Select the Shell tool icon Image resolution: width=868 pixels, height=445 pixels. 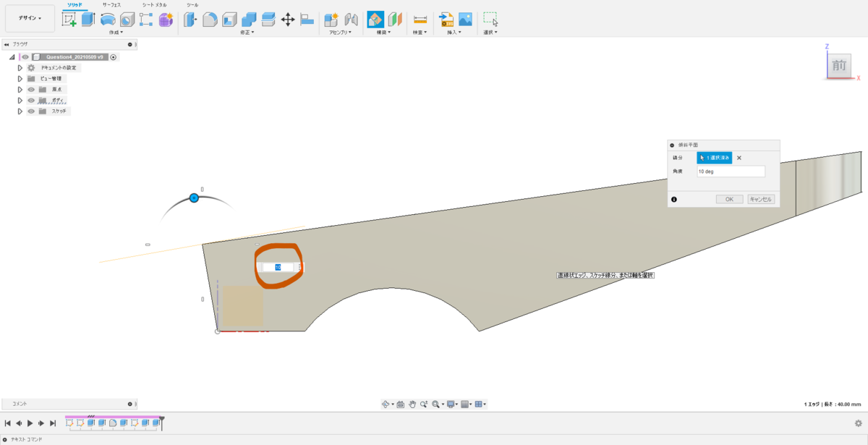pyautogui.click(x=229, y=20)
